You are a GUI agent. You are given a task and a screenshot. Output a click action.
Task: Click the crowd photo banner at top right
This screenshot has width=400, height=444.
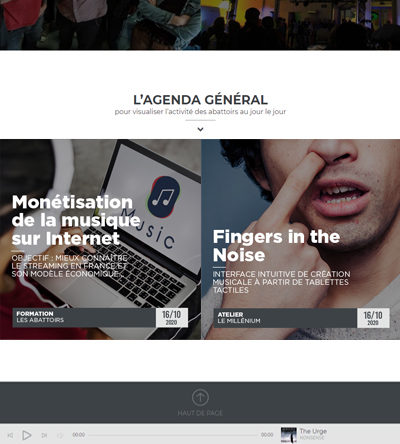[x=300, y=25]
